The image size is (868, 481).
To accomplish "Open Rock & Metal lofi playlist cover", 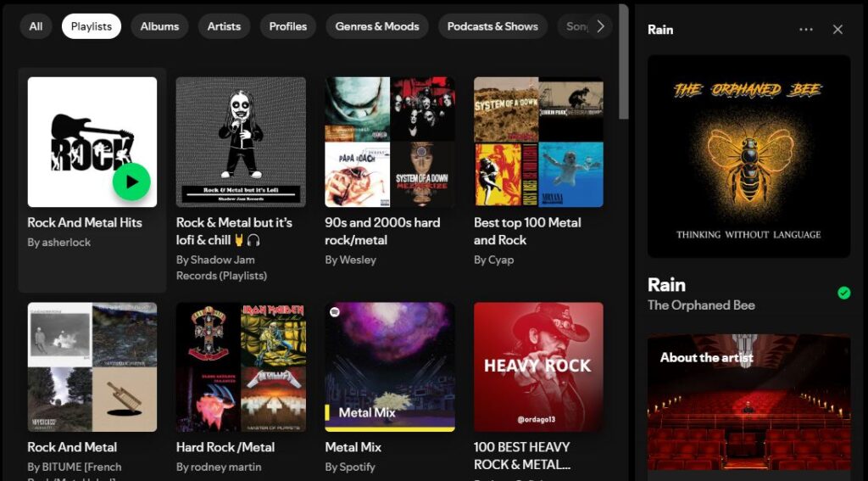I will [x=241, y=142].
